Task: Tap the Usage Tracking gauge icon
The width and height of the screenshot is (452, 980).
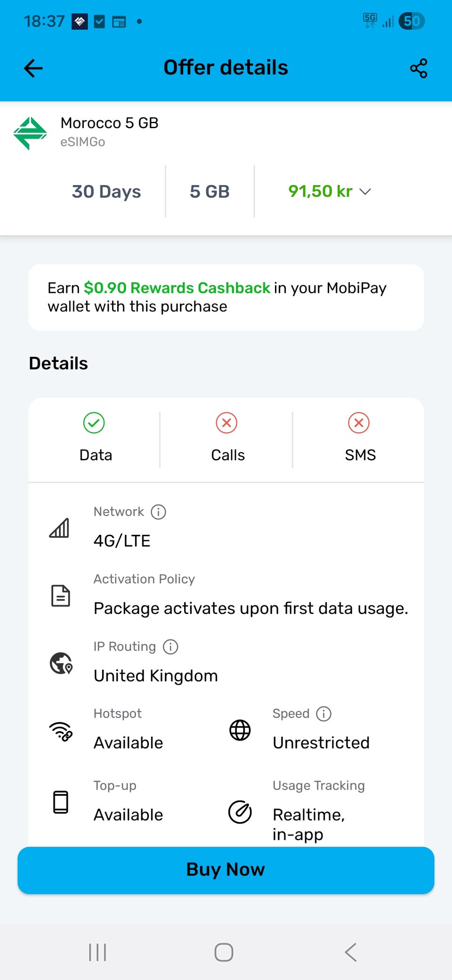Action: click(x=240, y=812)
